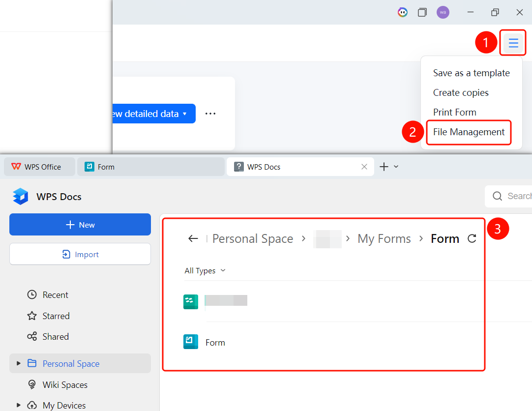Click the Import button
The height and width of the screenshot is (411, 532).
pos(80,254)
